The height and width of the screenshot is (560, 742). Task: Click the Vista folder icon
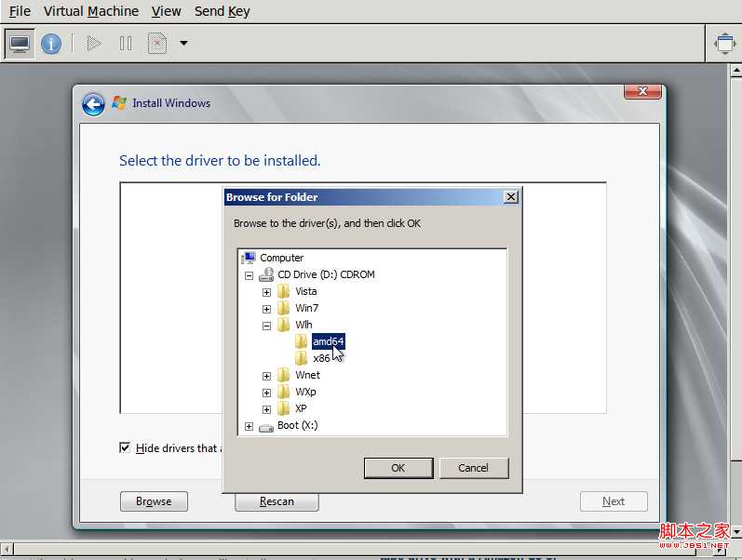tap(283, 291)
